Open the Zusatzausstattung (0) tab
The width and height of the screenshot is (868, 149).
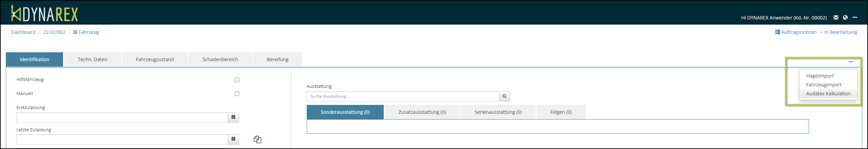click(422, 112)
